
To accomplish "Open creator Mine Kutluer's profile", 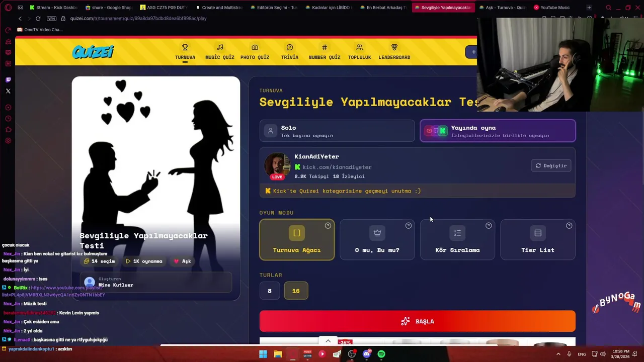I will coord(116,285).
